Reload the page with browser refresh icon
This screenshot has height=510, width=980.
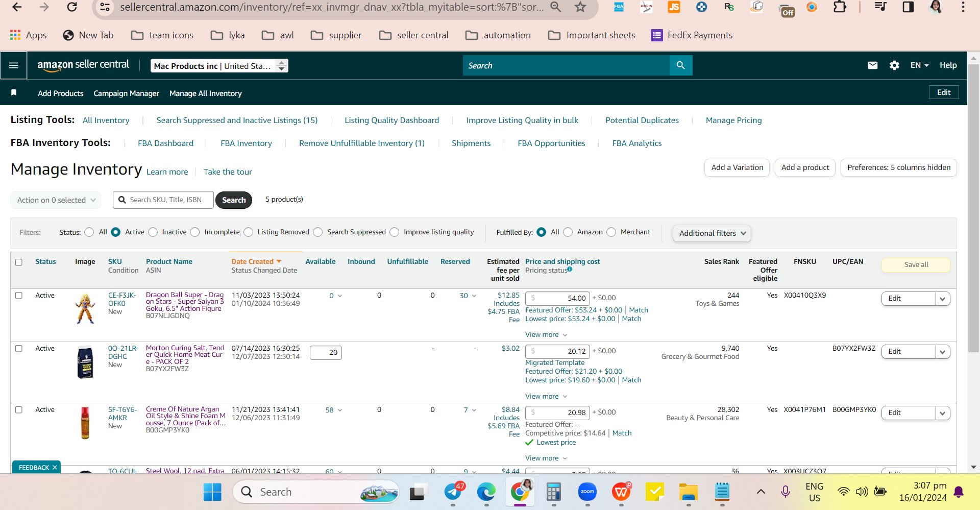tap(72, 7)
